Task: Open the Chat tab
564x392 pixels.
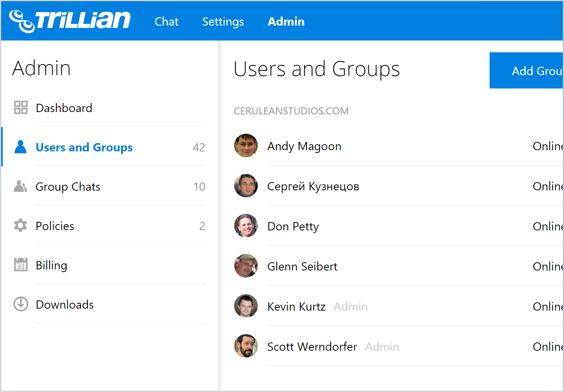Action: pos(166,22)
